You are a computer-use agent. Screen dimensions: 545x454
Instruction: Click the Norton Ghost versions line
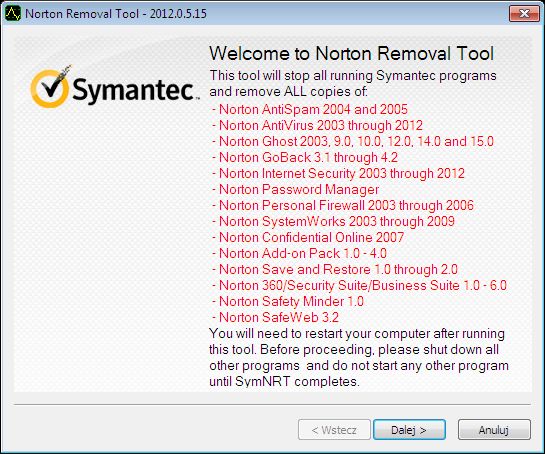tap(353, 141)
